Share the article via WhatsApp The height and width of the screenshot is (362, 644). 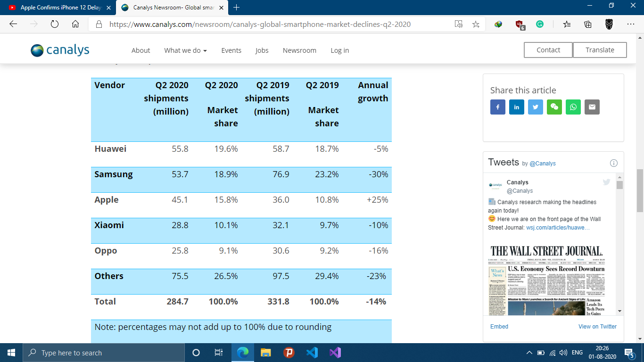tap(573, 107)
